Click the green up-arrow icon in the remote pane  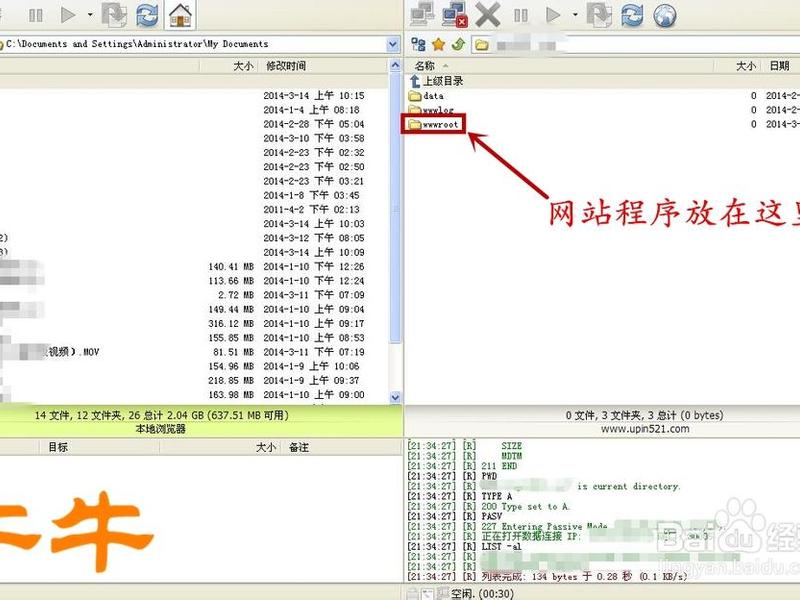pos(458,44)
